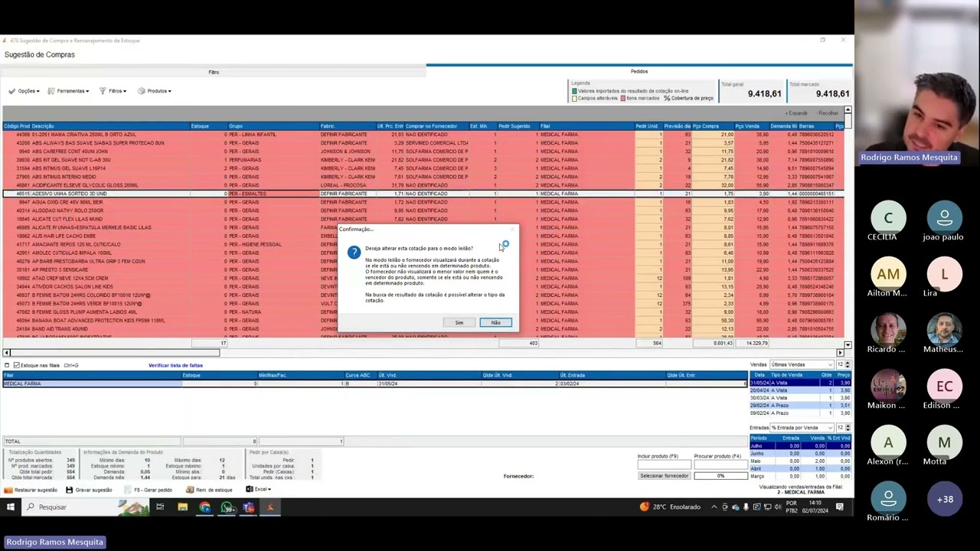Open the Vendas Últimas Vendas dropdown
Screen dimensions: 980x551
click(x=802, y=365)
